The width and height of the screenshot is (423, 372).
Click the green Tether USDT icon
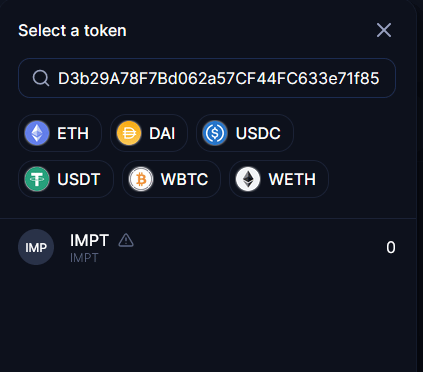click(x=37, y=179)
